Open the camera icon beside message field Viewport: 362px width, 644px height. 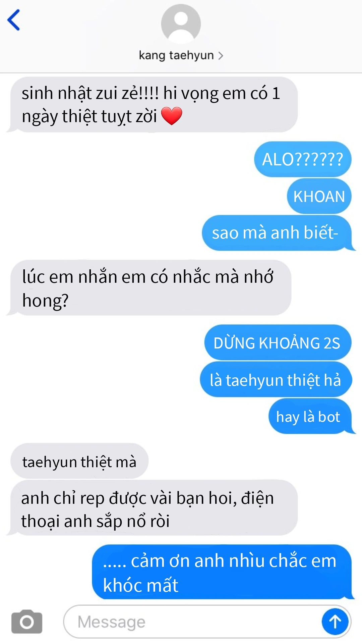pos(27,622)
